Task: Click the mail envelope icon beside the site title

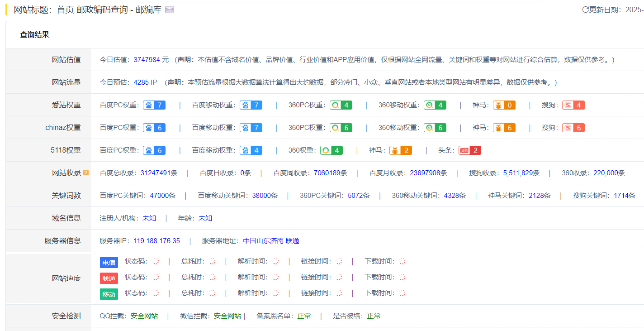Action: coord(170,10)
